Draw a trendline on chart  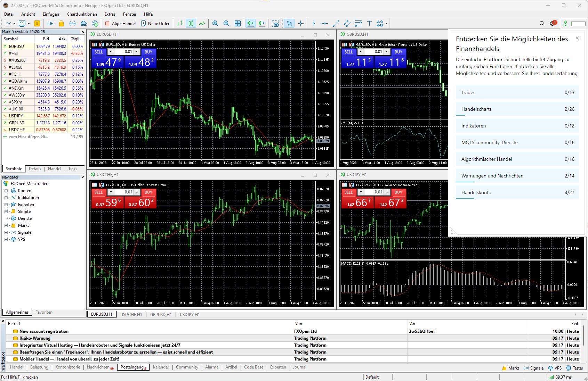[336, 24]
